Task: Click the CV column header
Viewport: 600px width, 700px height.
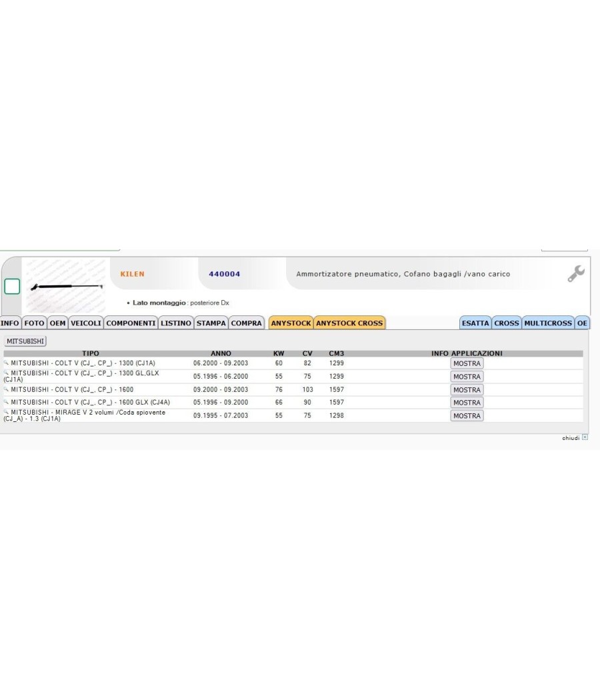Action: tap(307, 353)
